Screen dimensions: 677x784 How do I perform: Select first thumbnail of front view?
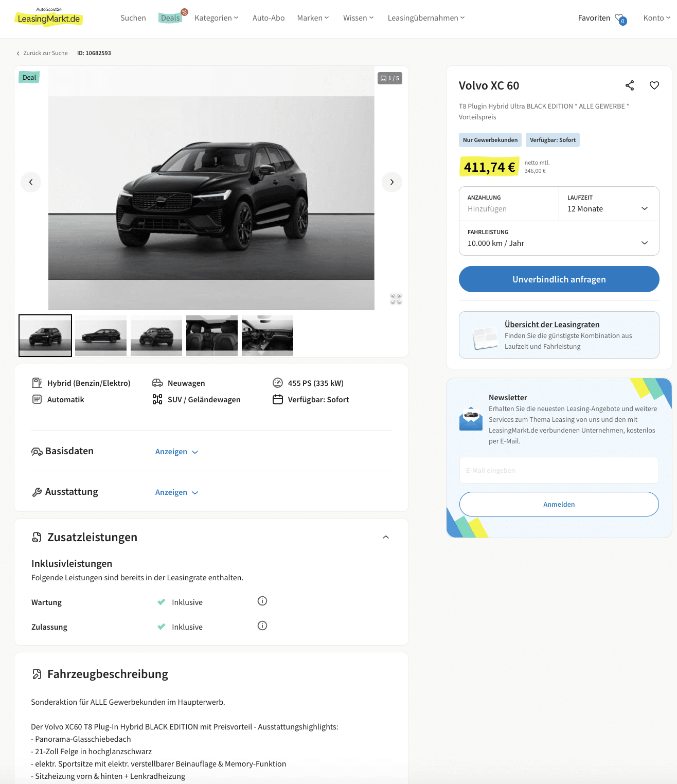(45, 335)
